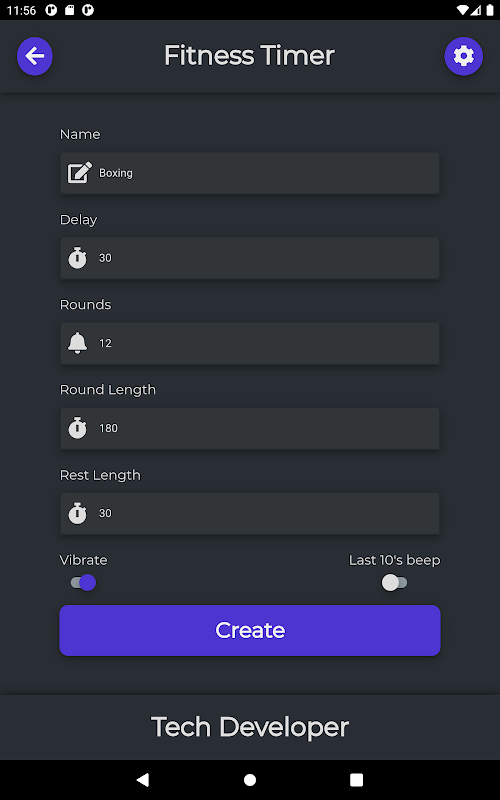Select the Rest Length field showing 30
This screenshot has width=500, height=800.
click(250, 513)
